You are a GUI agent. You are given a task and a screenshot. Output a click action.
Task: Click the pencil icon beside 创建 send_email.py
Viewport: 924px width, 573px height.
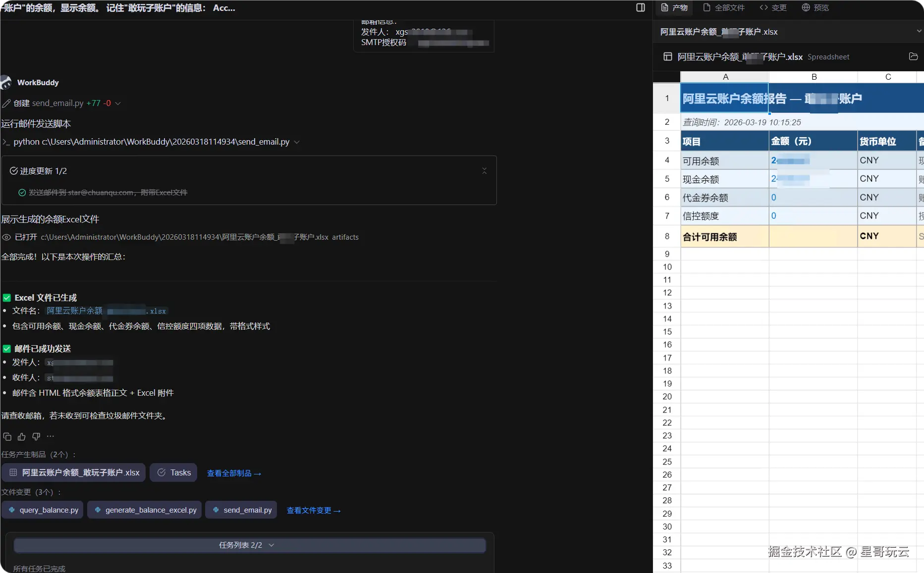pyautogui.click(x=6, y=103)
